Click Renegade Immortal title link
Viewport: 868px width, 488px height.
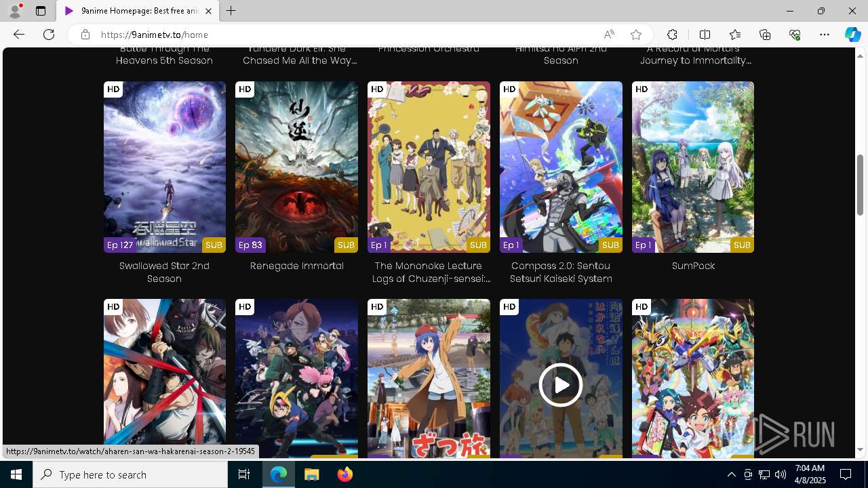296,266
